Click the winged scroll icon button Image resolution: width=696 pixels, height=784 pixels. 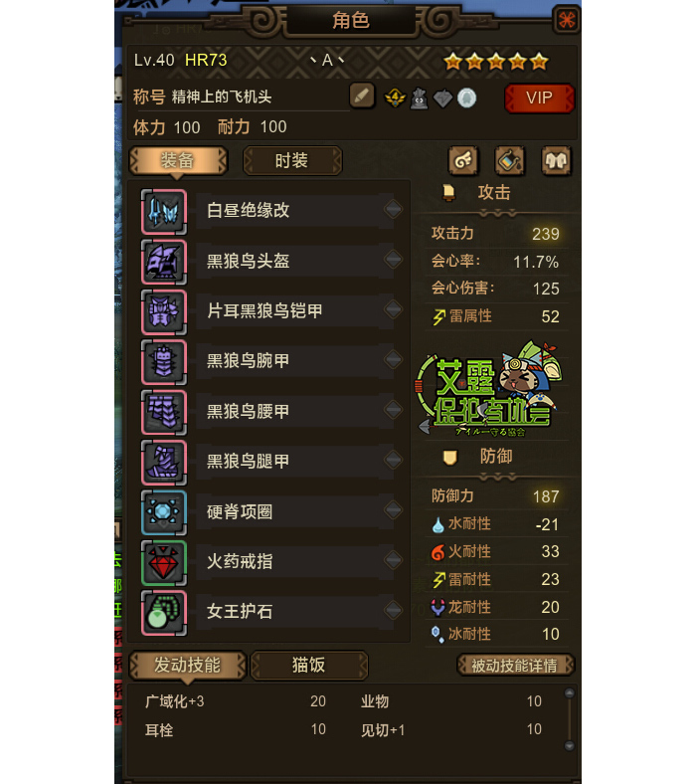click(x=463, y=161)
